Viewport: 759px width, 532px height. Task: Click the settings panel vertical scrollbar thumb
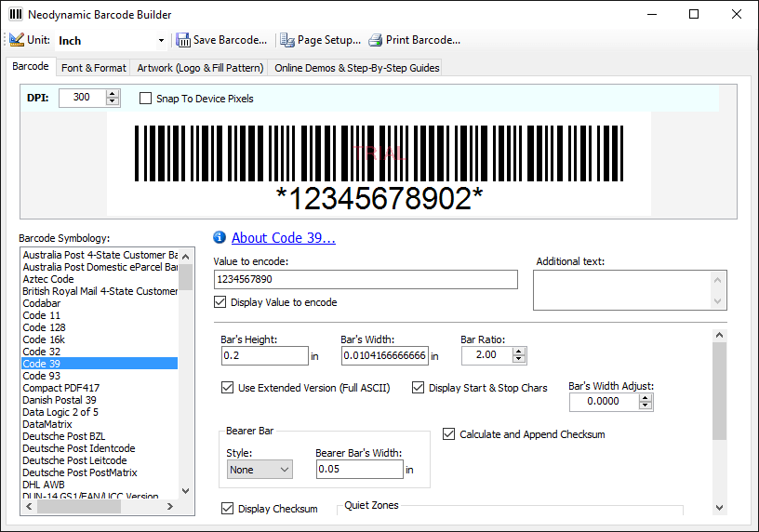tap(719, 392)
